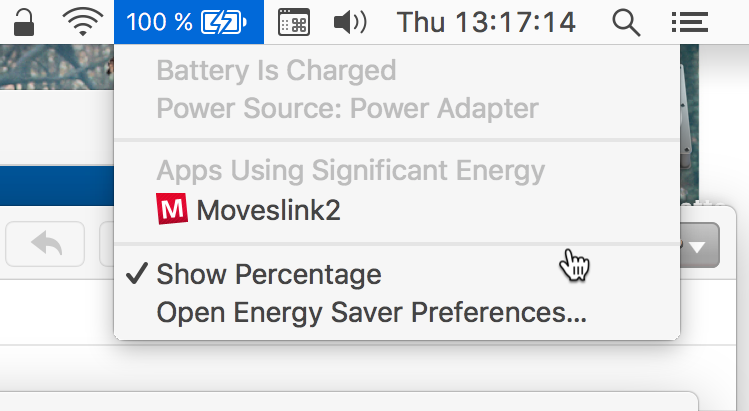749x411 pixels.
Task: Open Notification Center list icon
Action: point(684,22)
